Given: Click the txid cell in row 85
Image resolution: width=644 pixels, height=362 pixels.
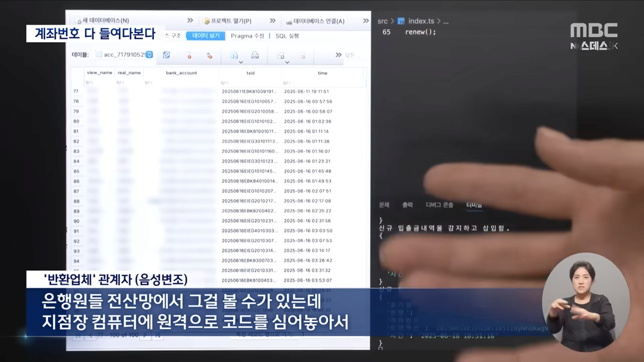Looking at the screenshot, I should (x=250, y=171).
